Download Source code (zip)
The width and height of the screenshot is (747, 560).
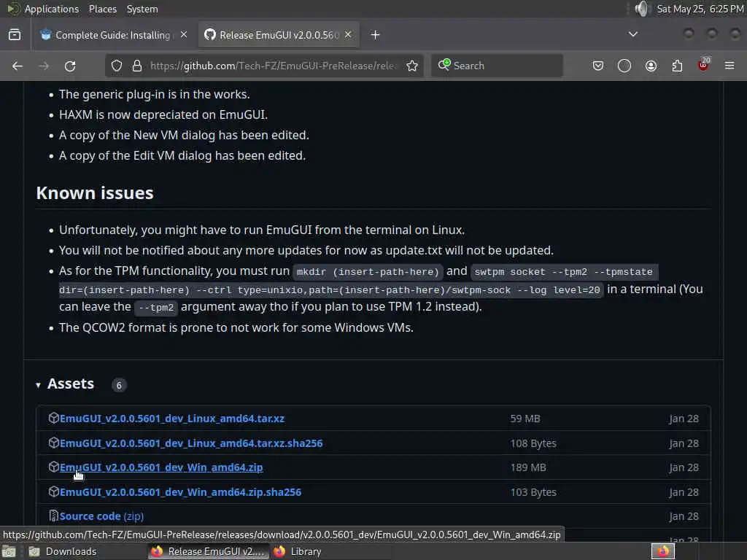point(101,517)
